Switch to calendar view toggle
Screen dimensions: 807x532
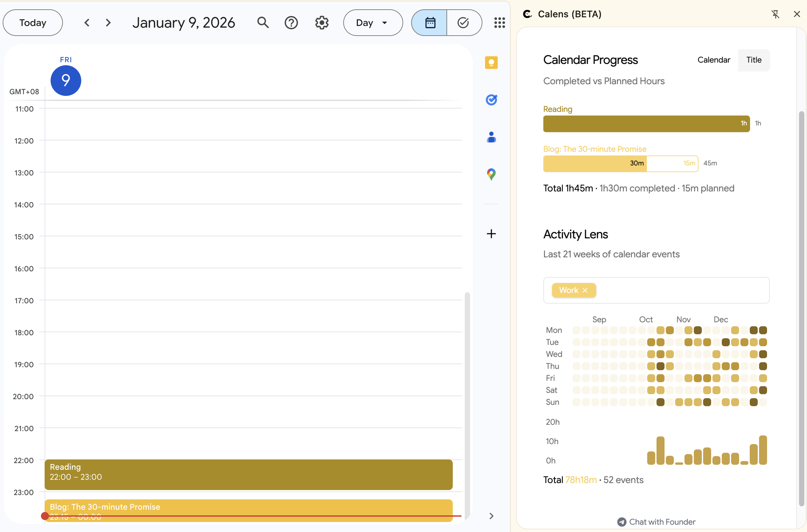click(430, 23)
